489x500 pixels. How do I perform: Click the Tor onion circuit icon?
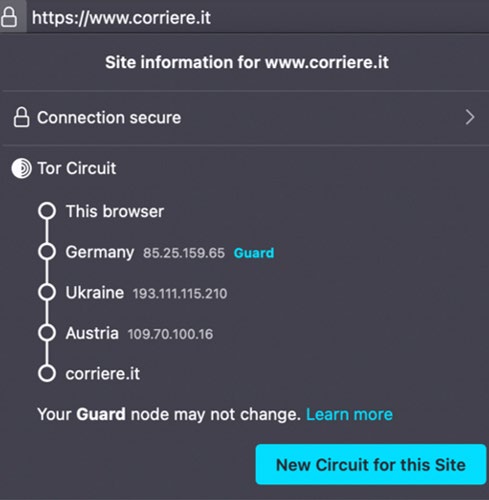[x=21, y=168]
